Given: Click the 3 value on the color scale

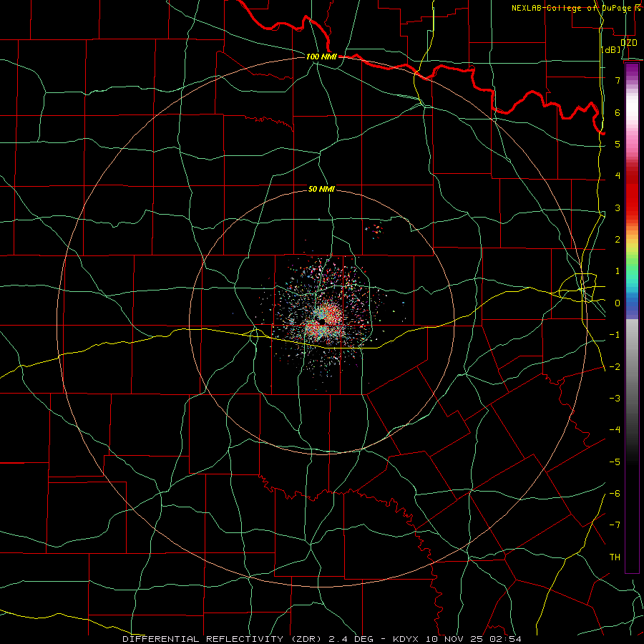Looking at the screenshot, I should click(618, 208).
